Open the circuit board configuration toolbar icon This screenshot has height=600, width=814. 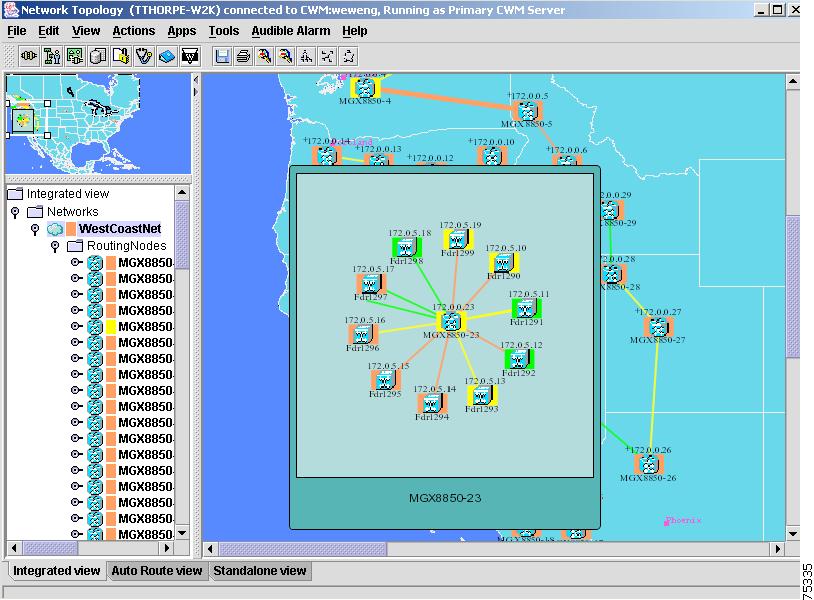coord(75,56)
